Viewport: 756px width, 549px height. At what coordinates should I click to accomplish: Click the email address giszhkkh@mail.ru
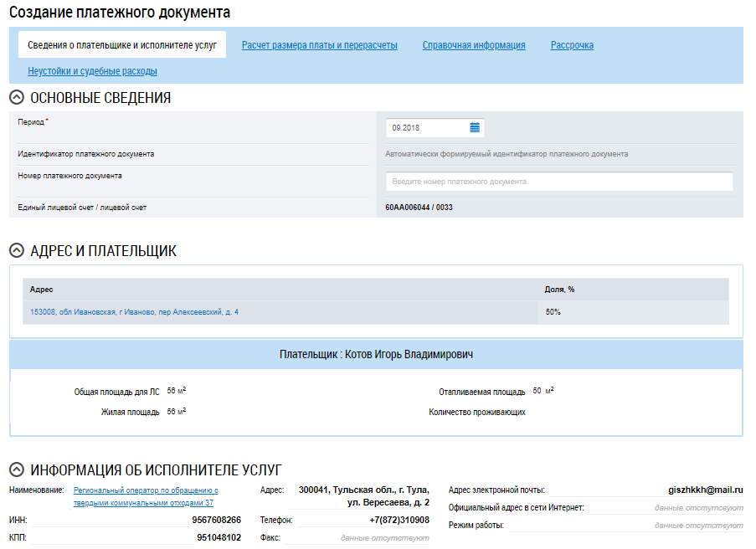(706, 490)
